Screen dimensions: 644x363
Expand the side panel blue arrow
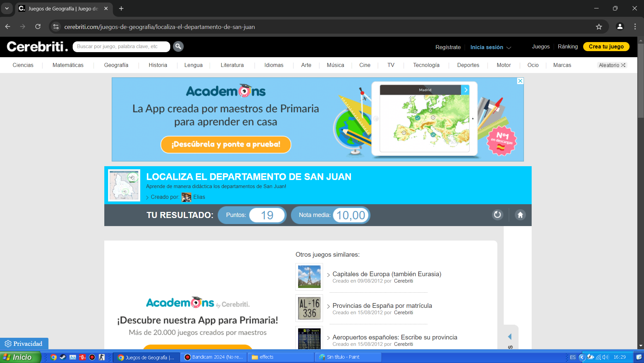[x=510, y=337]
